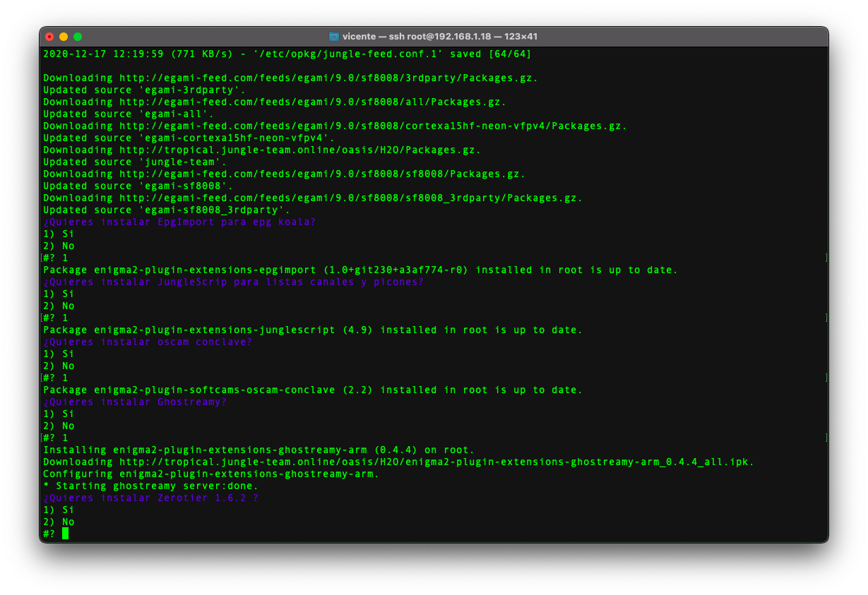Screen dimensions: 868x595
Task: Click the '¿Quieres instalar Zerotier 1.6.2 ?' prompt
Action: tap(150, 498)
